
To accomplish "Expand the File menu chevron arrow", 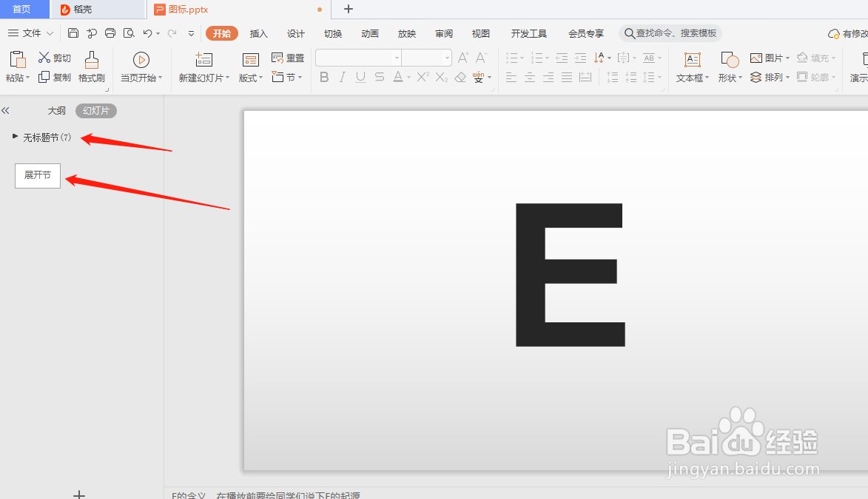I will pos(50,33).
